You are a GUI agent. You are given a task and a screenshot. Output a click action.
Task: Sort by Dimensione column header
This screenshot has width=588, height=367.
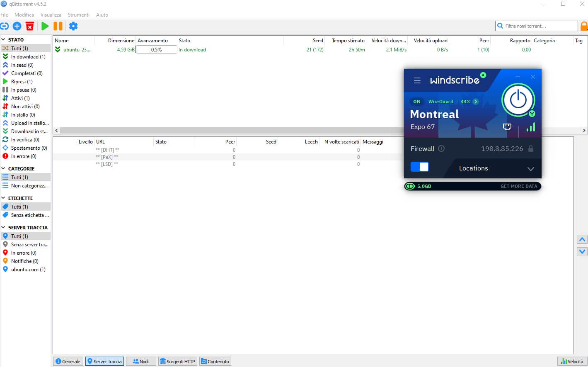click(115, 41)
